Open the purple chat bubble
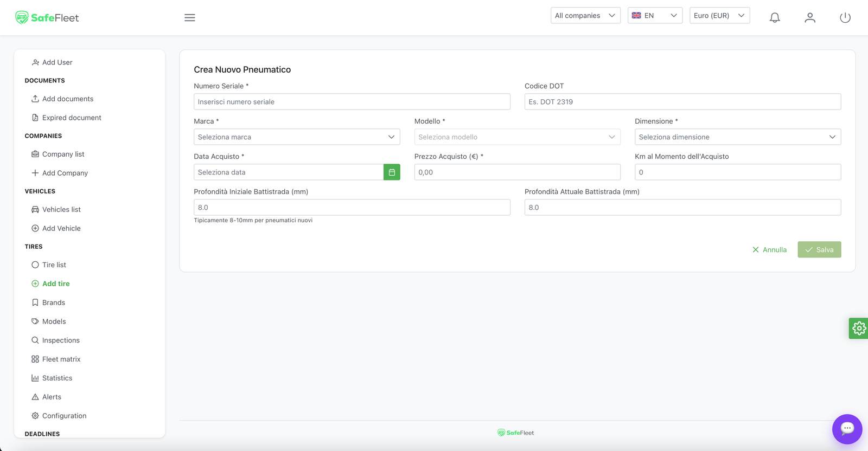868x451 pixels. point(847,429)
